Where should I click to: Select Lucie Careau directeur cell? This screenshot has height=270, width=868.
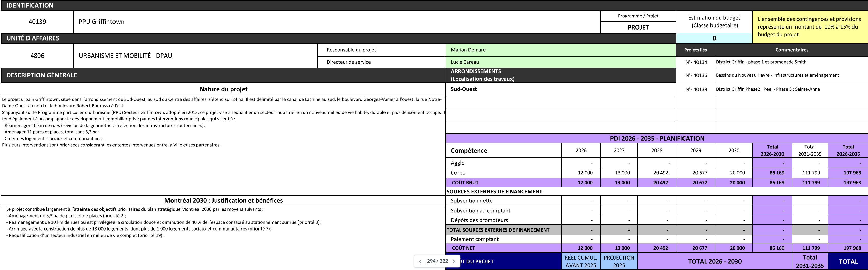[560, 62]
